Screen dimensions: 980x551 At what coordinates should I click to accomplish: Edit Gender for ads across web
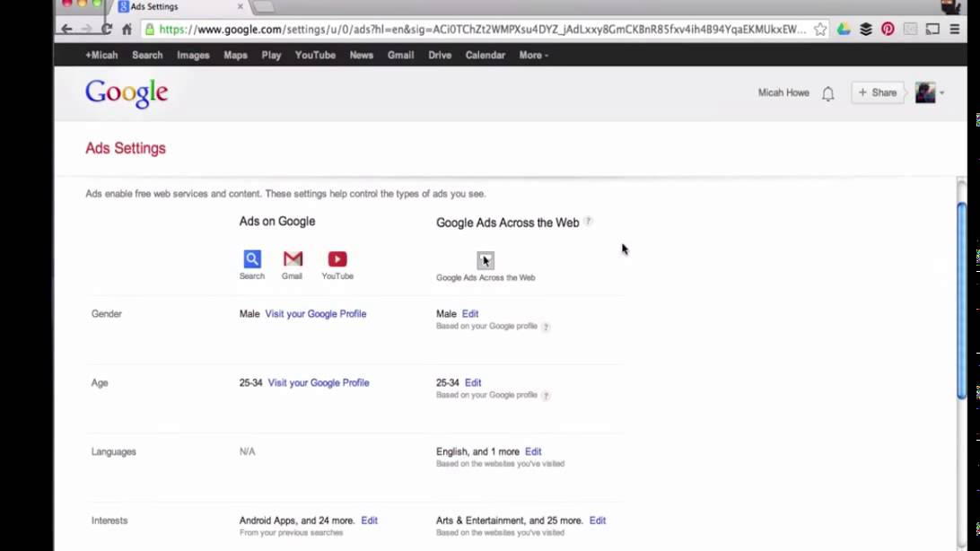(470, 313)
